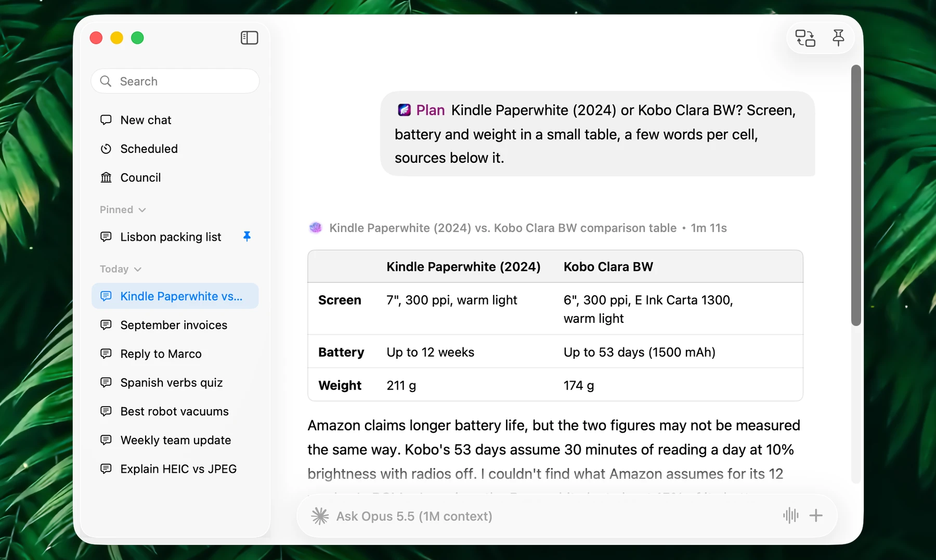This screenshot has width=936, height=560.
Task: Click the clock icon next to Scheduled
Action: (x=106, y=149)
